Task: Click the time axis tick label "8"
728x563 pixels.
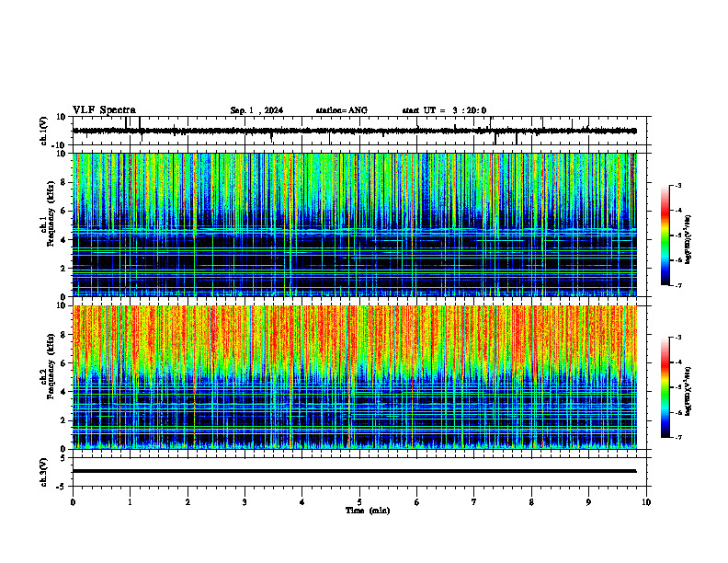Action: click(x=531, y=502)
